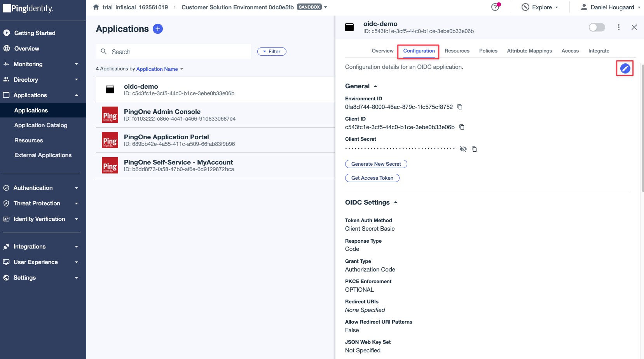Collapse the General section
Screen dimensions: 644x359
tap(361, 86)
